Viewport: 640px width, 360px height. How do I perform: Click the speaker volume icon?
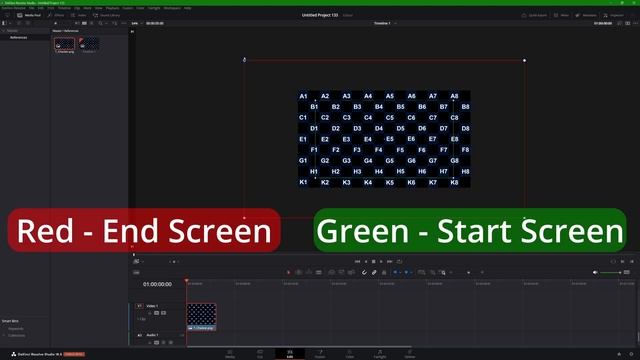coord(595,272)
